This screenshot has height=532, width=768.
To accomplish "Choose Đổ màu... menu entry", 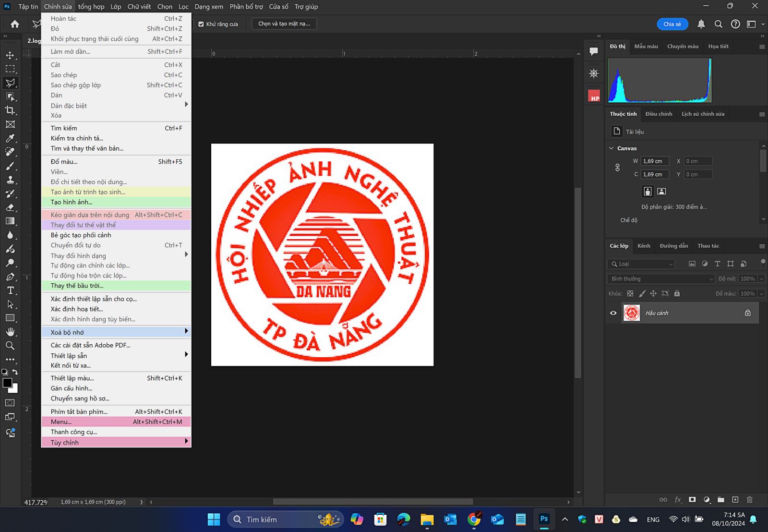I will click(116, 162).
